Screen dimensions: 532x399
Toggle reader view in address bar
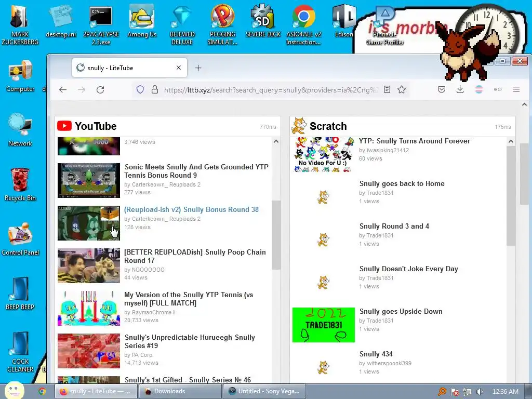tap(387, 89)
